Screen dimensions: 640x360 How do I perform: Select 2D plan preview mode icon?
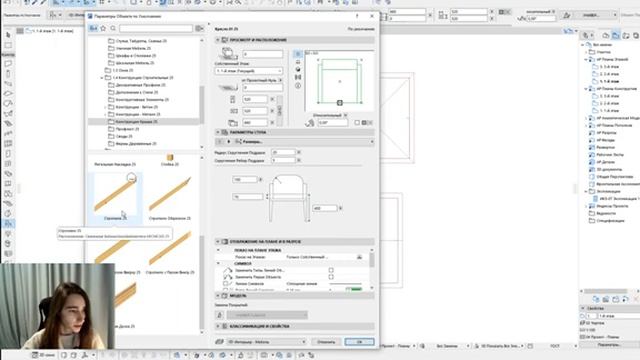click(298, 54)
